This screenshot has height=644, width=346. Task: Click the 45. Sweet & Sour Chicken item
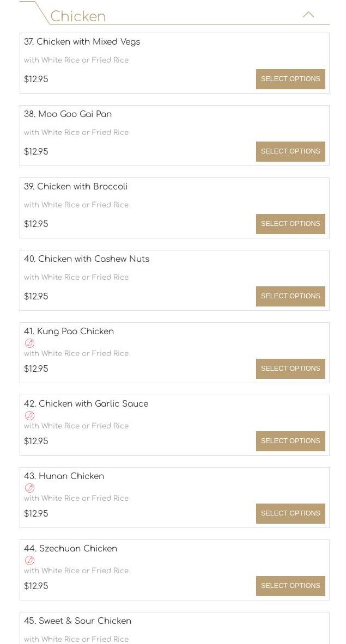(77, 621)
